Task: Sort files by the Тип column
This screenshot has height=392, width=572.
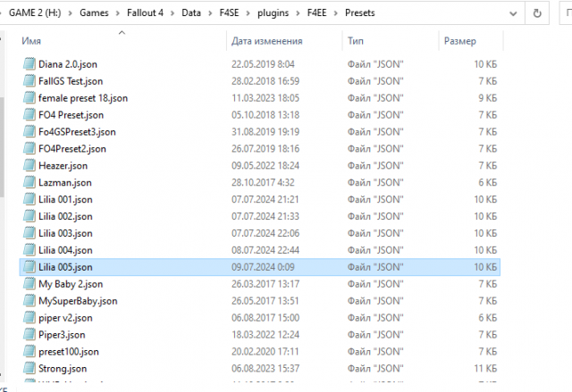Action: coord(355,42)
